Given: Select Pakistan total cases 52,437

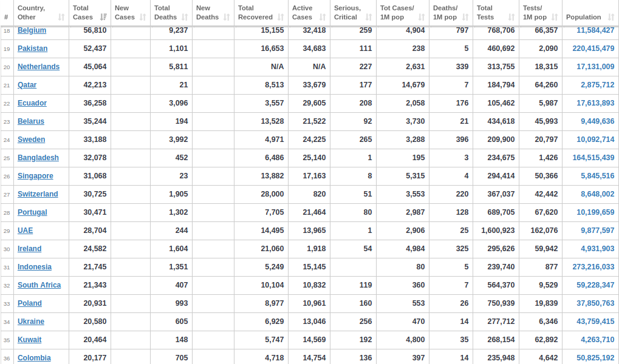Looking at the screenshot, I should point(95,49).
